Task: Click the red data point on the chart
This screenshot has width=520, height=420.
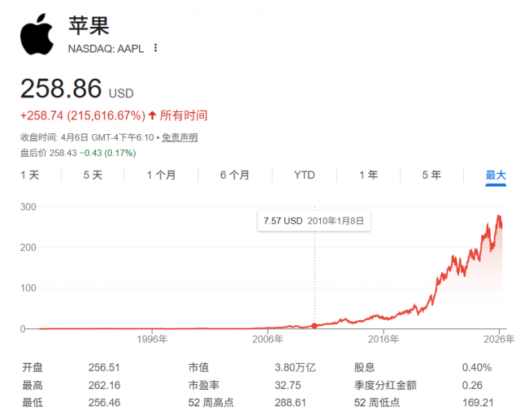Action: [x=314, y=326]
